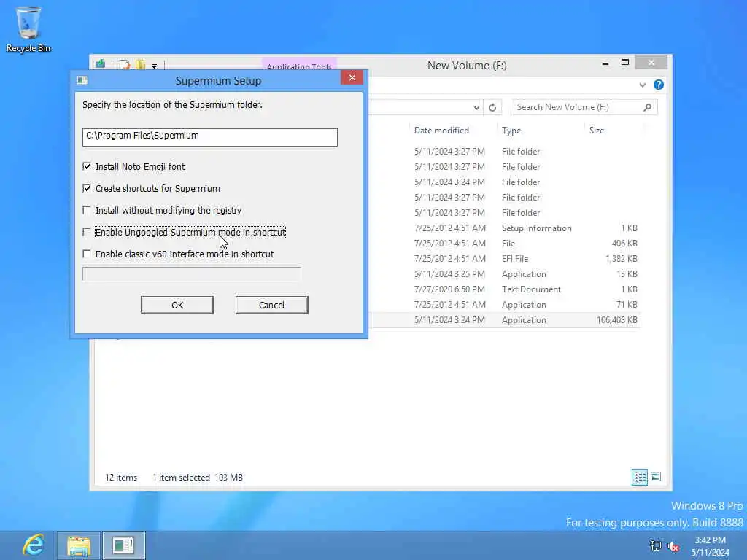The width and height of the screenshot is (747, 560).
Task: Open Recycle Bin on the desktop
Action: tap(28, 28)
